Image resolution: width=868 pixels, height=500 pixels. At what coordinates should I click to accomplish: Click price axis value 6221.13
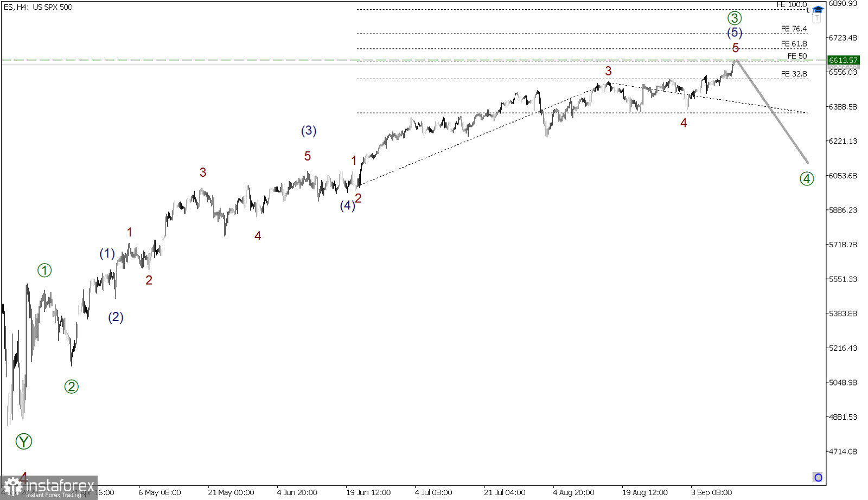pos(843,141)
